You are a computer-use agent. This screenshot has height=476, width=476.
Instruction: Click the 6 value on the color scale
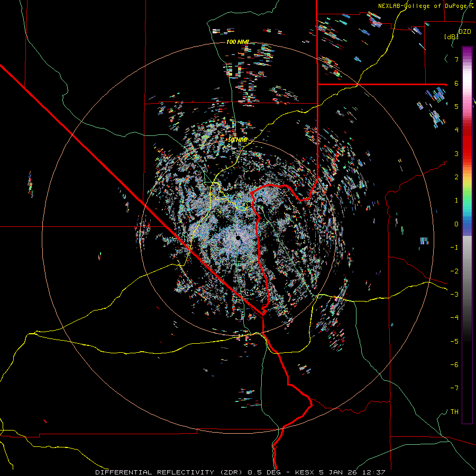pyautogui.click(x=456, y=83)
